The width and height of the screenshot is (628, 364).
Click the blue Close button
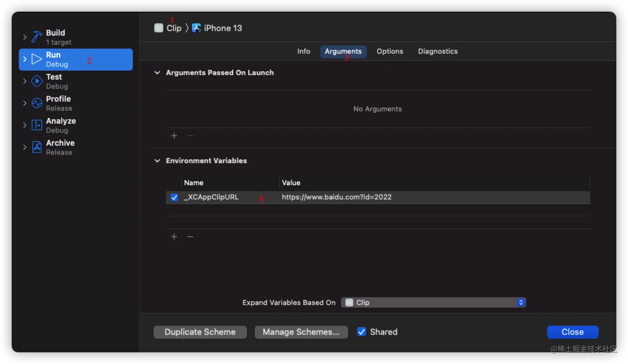[573, 332]
